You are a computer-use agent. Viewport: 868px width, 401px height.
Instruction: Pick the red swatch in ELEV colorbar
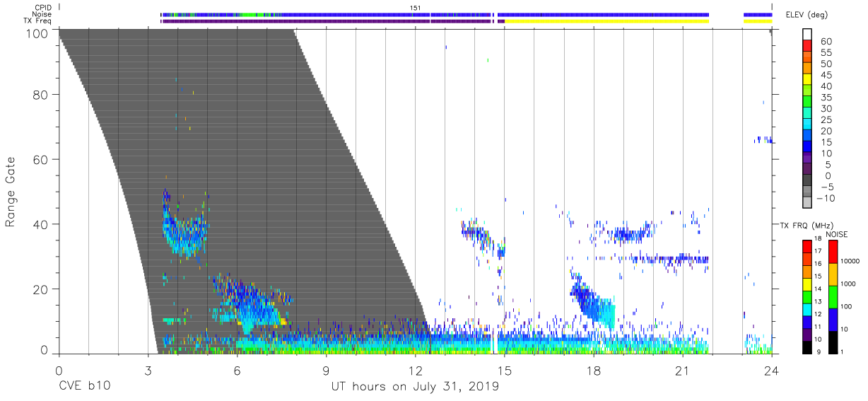point(808,47)
